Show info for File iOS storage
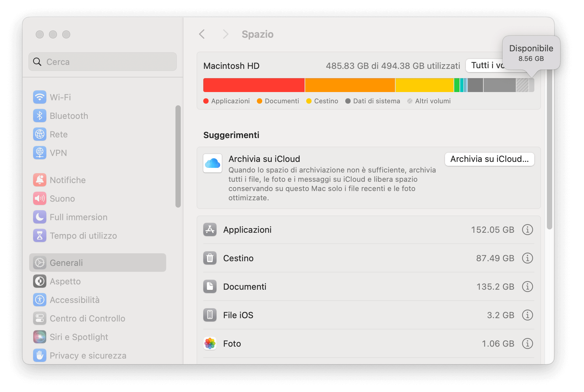 [x=527, y=315]
